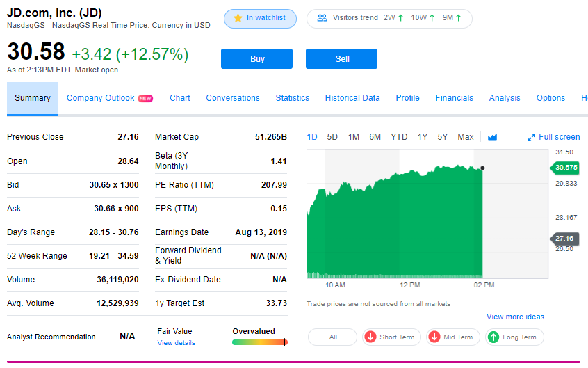Viewport: 588px width, 368px height.
Task: Click the red down arrow for Short Term
Action: [370, 337]
